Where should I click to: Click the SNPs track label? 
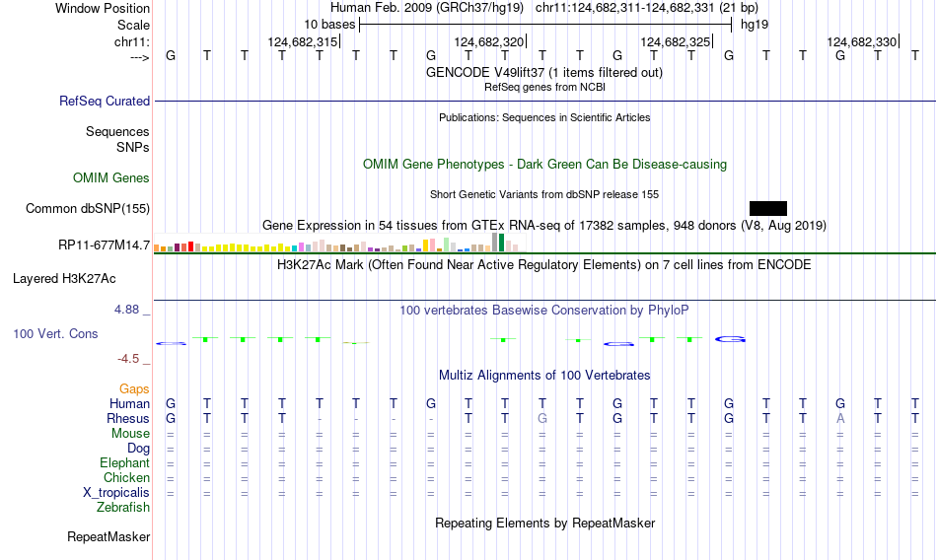(x=133, y=147)
